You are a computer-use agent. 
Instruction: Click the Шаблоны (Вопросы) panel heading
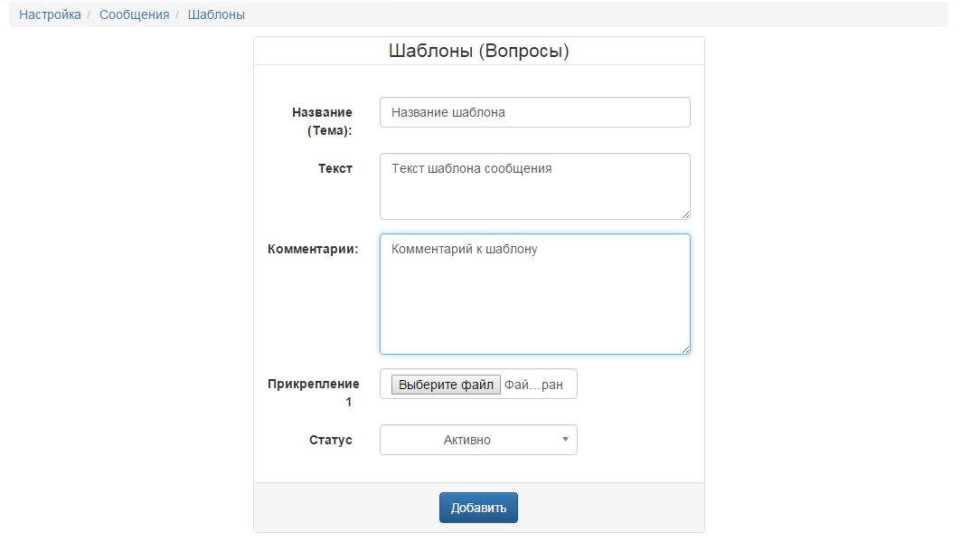pos(479,51)
